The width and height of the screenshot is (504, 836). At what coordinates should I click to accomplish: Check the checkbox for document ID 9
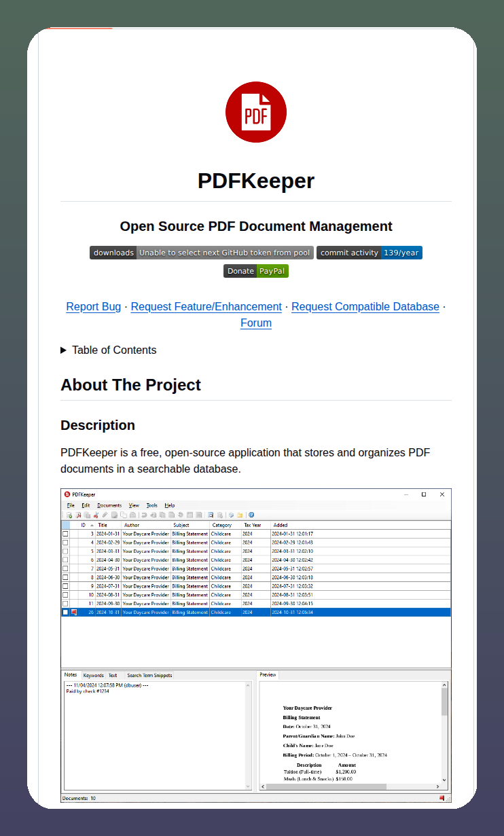click(x=66, y=586)
